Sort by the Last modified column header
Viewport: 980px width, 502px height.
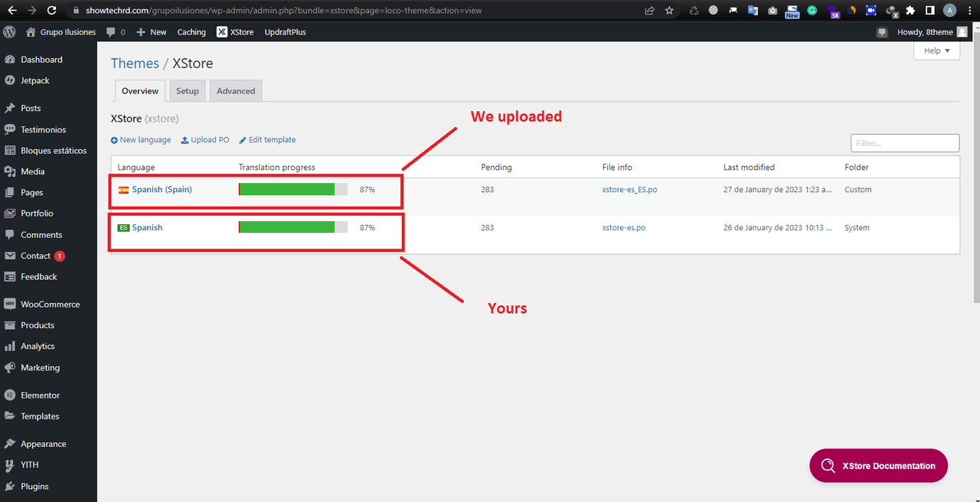(749, 167)
